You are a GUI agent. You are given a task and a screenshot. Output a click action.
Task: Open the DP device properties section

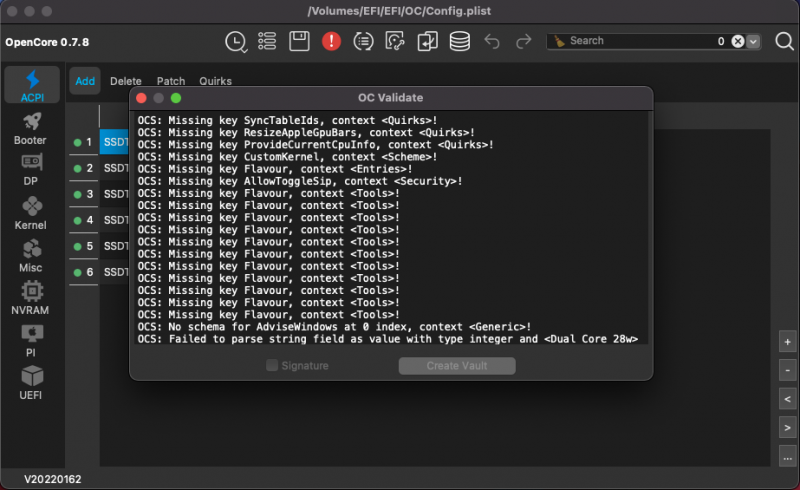pyautogui.click(x=31, y=169)
